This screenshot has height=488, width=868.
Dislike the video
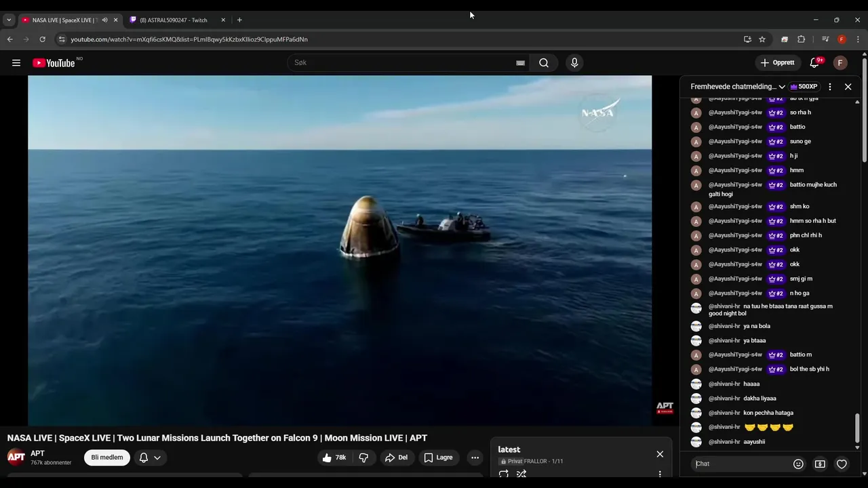(x=363, y=457)
